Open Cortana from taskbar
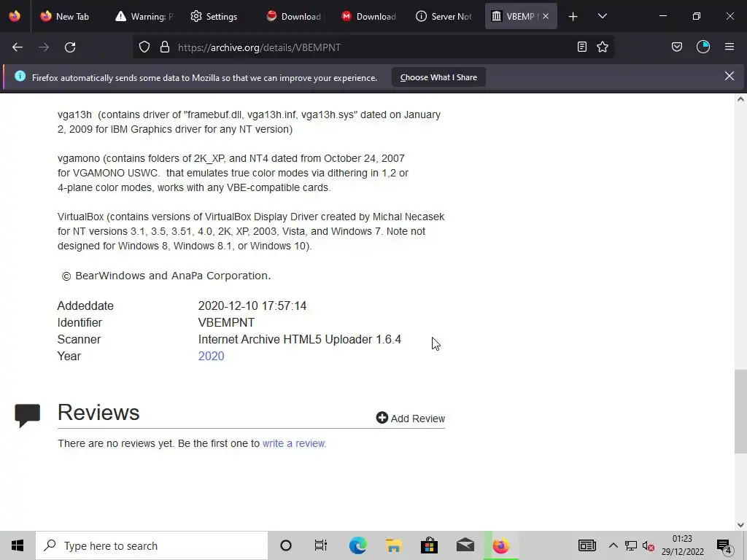This screenshot has height=560, width=747. (286, 545)
